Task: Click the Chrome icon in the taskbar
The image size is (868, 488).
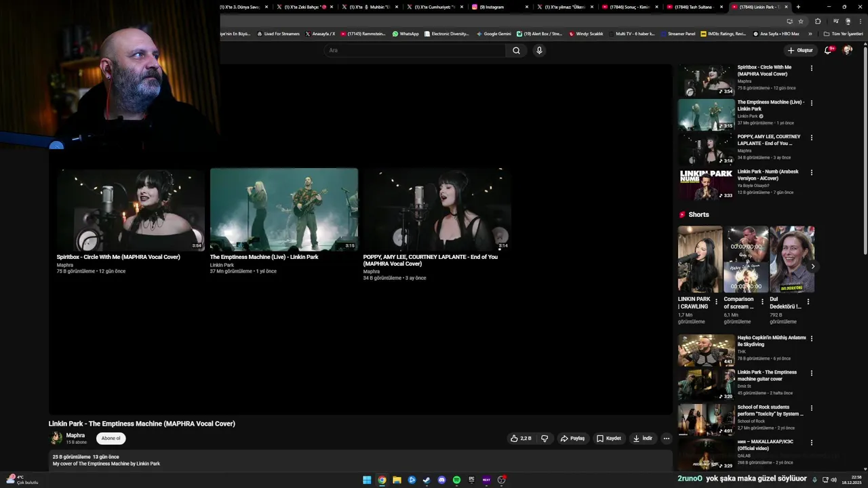Action: click(382, 480)
